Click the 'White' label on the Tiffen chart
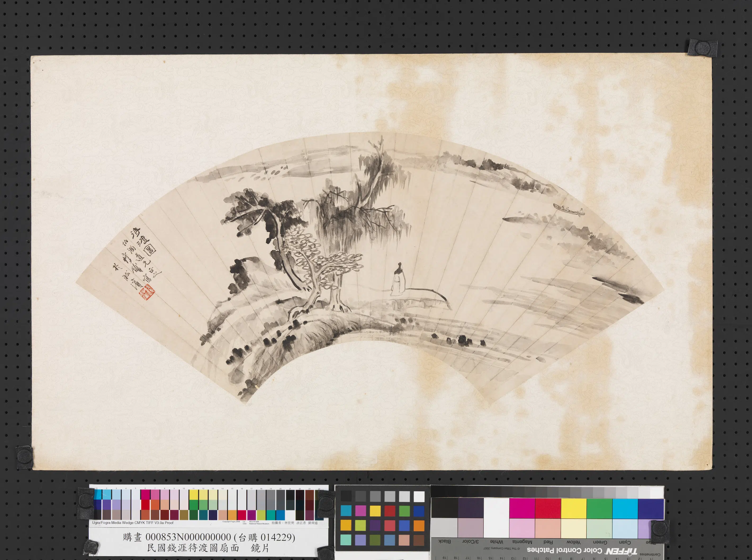Image resolution: width=752 pixels, height=560 pixels. tap(496, 542)
